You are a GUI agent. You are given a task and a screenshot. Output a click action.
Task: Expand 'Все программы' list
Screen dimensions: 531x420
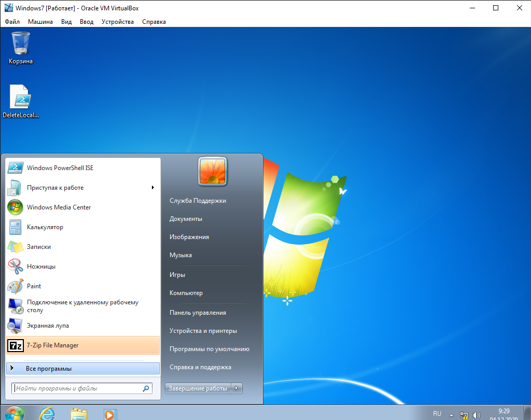pyautogui.click(x=48, y=369)
